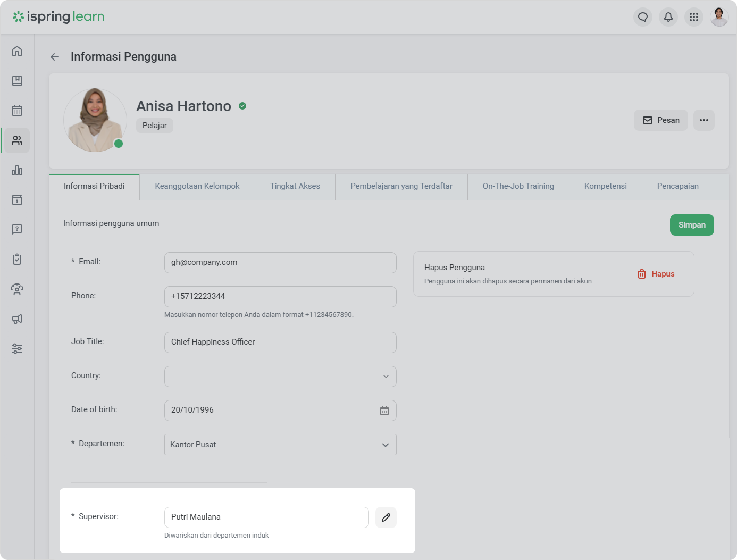Viewport: 737px width, 560px height.
Task: Click Hapus to delete the user
Action: pyautogui.click(x=656, y=274)
